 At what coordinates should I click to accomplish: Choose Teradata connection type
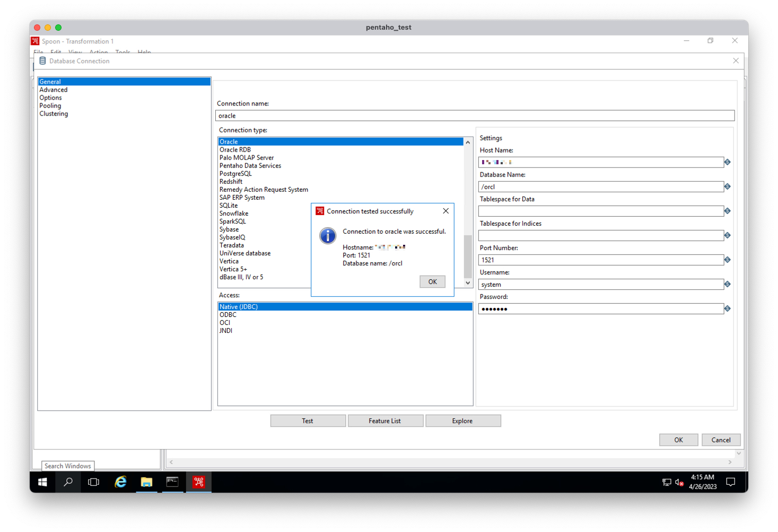click(232, 245)
